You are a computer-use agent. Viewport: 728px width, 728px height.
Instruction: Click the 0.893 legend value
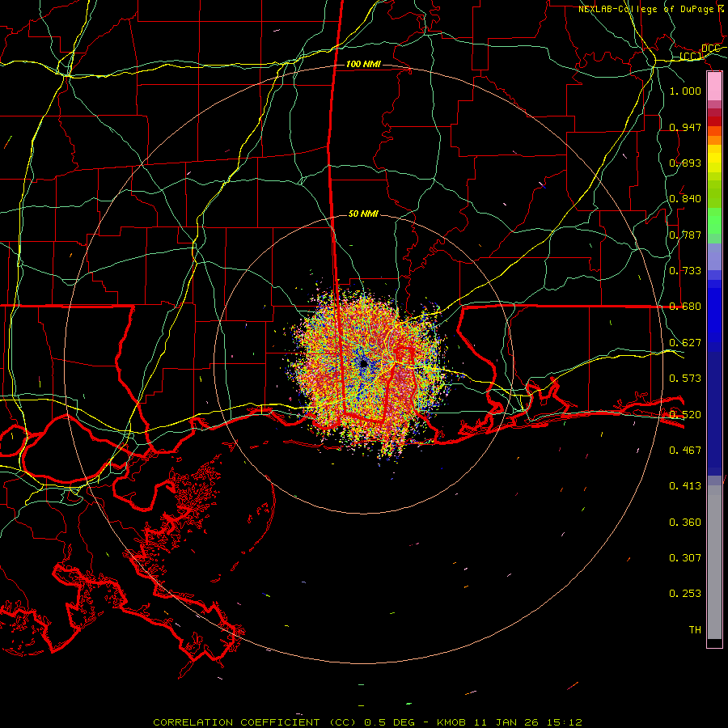[x=685, y=163]
